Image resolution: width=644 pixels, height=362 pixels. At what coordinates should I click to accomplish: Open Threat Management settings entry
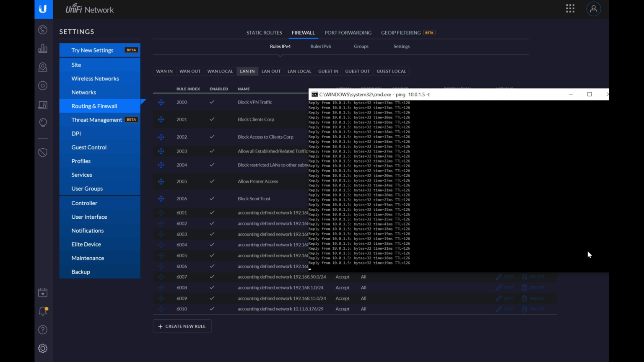[x=96, y=120]
